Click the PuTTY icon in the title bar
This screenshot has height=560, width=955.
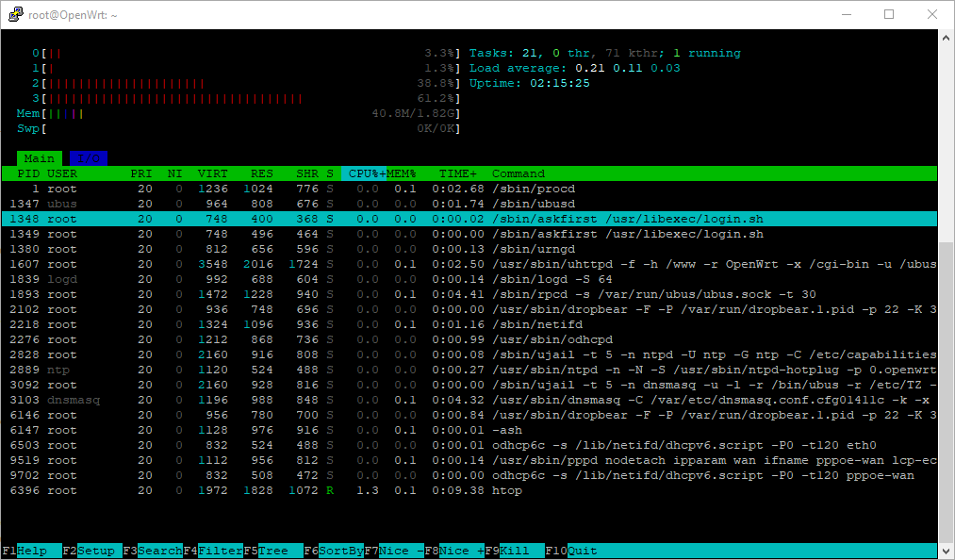pos(14,14)
